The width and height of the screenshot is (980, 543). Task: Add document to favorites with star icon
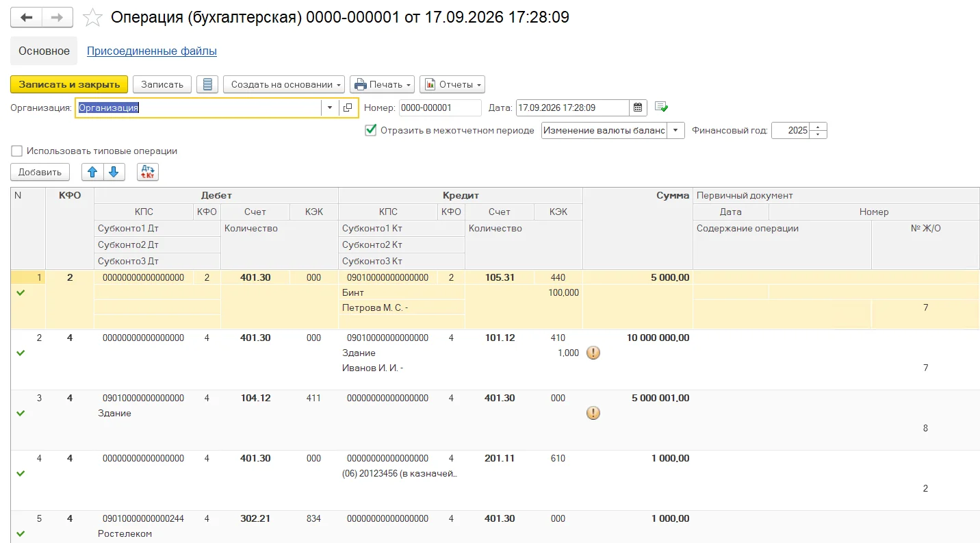(92, 18)
